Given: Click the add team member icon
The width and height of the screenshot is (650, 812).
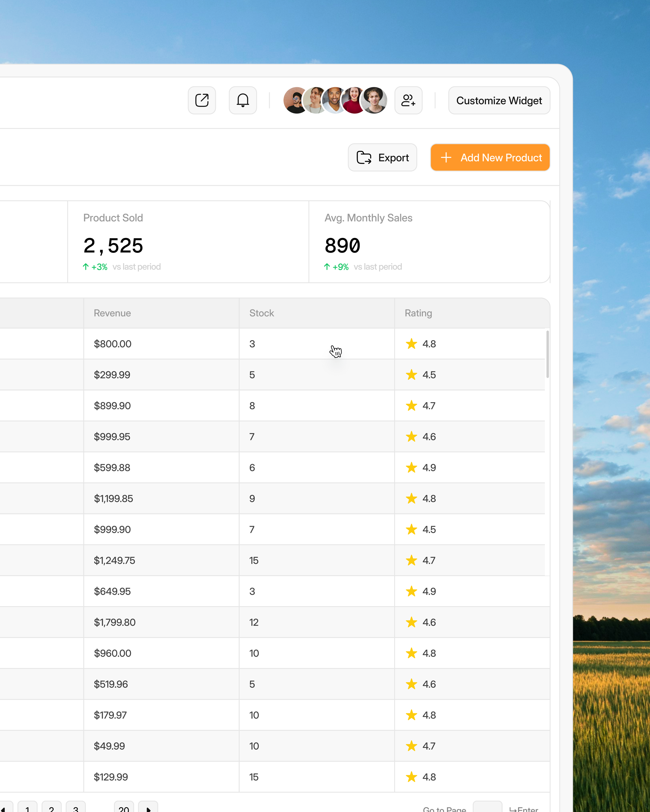Looking at the screenshot, I should 408,100.
